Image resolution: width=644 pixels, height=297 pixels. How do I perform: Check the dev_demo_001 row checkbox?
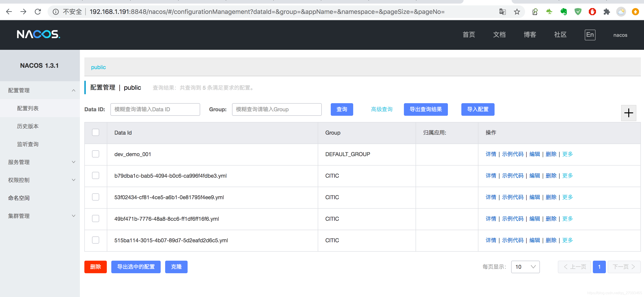point(96,154)
